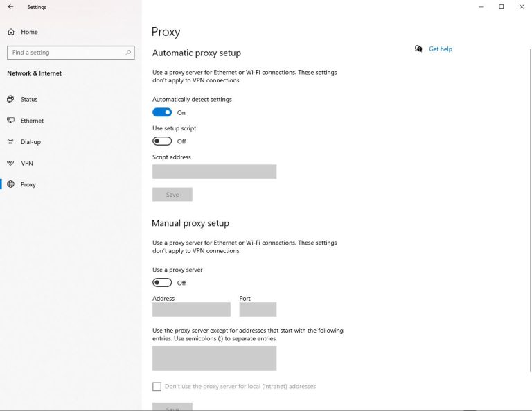Click the Manual proxy setup heading

(190, 223)
